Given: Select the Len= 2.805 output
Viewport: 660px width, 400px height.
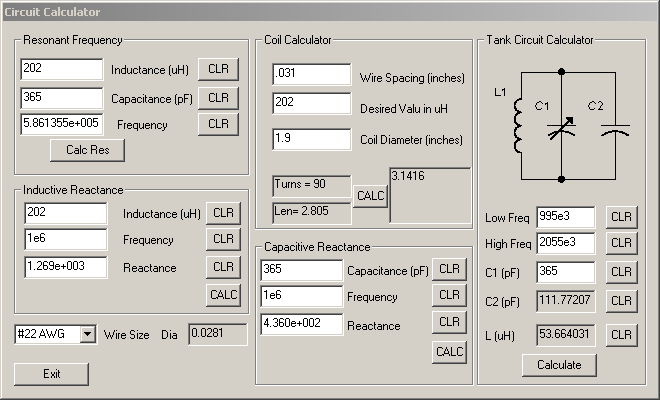Looking at the screenshot, I should coord(311,213).
